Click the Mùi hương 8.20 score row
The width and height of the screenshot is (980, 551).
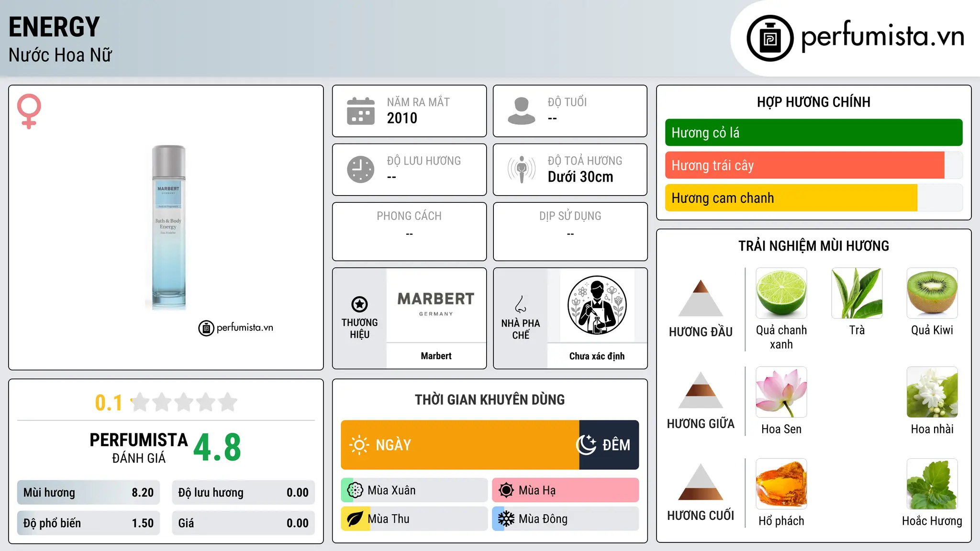pyautogui.click(x=89, y=493)
